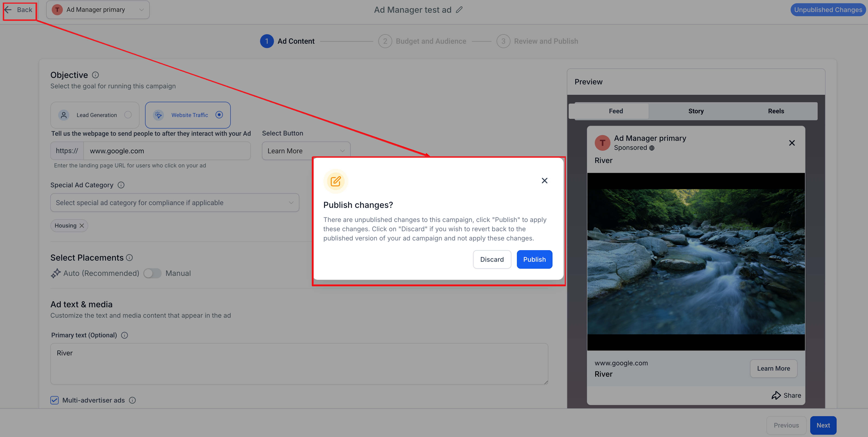Click the landing page URL field
Screen dimensions: 868x437
pyautogui.click(x=167, y=151)
